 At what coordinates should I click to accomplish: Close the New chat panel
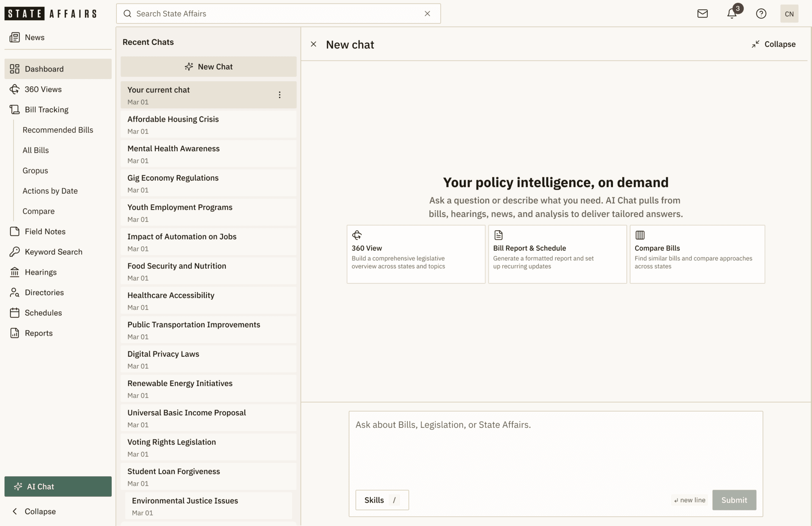(x=313, y=44)
